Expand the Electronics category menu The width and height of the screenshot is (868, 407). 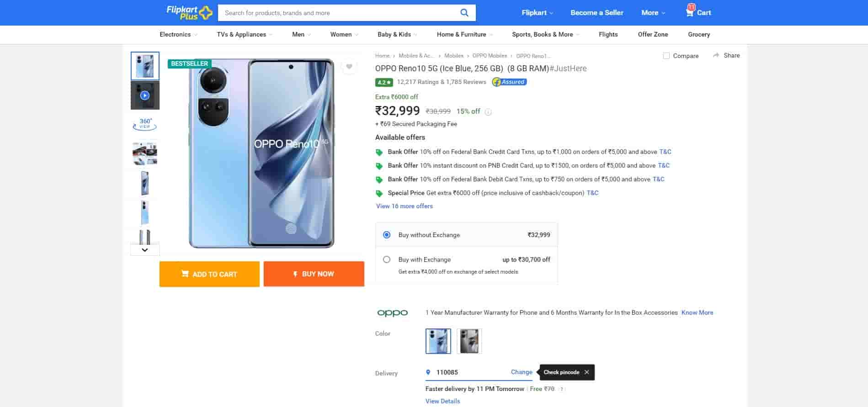pyautogui.click(x=178, y=34)
